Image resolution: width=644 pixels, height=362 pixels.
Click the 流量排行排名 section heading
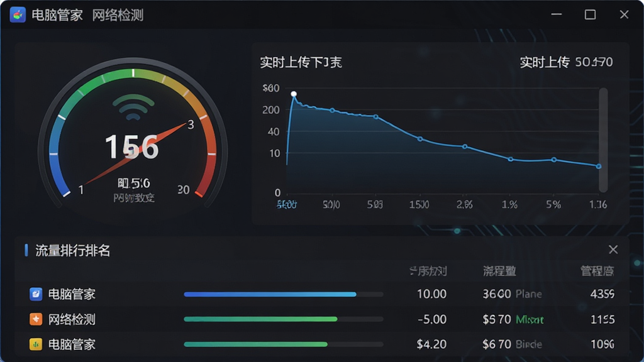(73, 250)
